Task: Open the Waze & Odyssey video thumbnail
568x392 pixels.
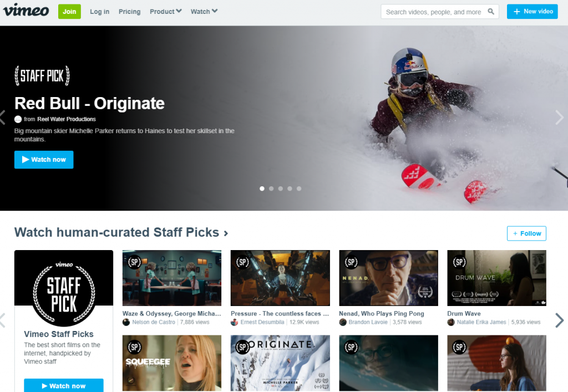Action: pos(172,278)
